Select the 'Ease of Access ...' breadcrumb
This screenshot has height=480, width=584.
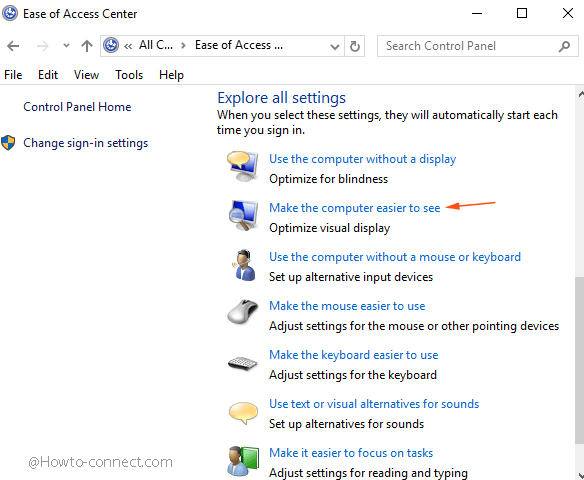pyautogui.click(x=239, y=45)
